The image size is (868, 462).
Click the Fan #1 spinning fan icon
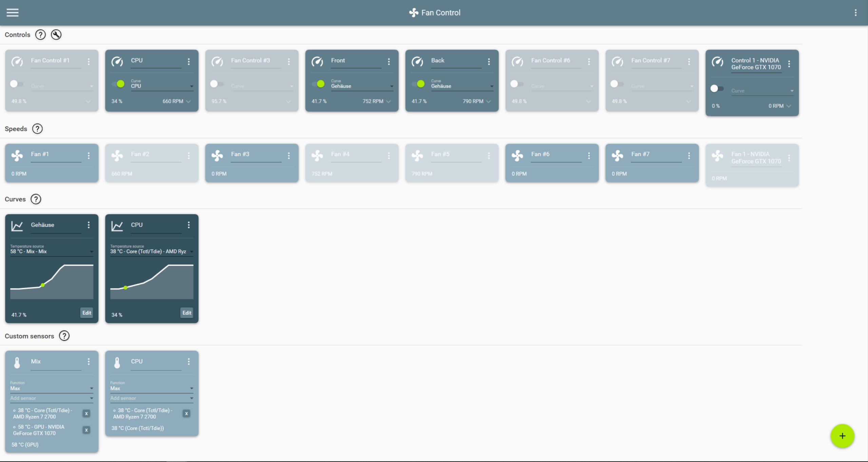coord(17,154)
